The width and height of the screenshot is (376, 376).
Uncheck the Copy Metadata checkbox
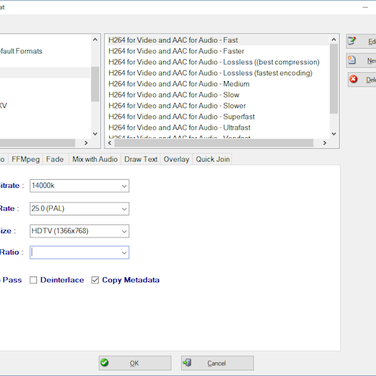click(95, 280)
